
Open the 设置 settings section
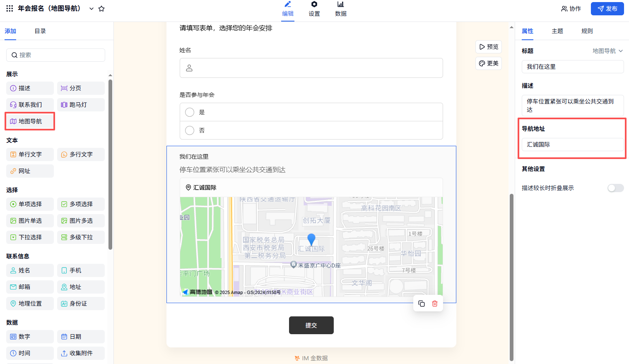[314, 9]
